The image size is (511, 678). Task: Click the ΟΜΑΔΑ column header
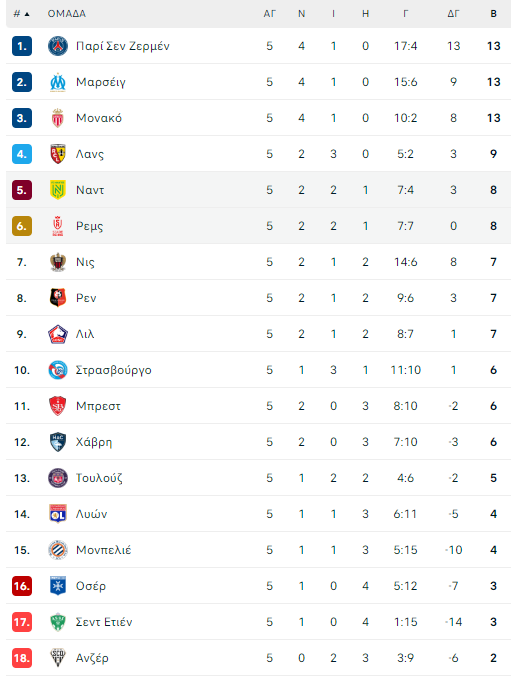point(67,14)
